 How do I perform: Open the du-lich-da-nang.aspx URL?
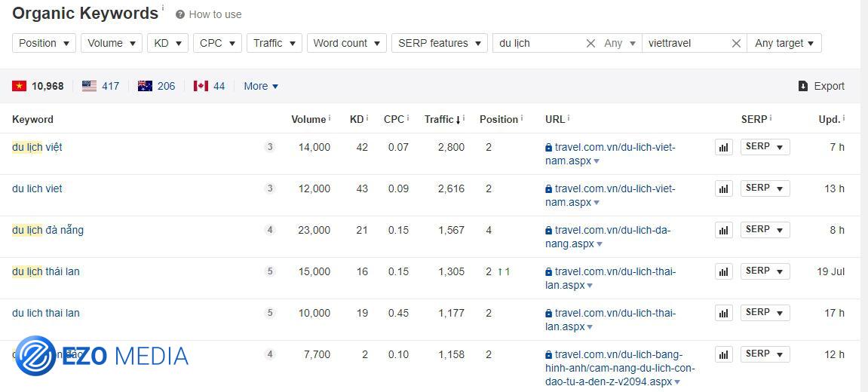607,237
